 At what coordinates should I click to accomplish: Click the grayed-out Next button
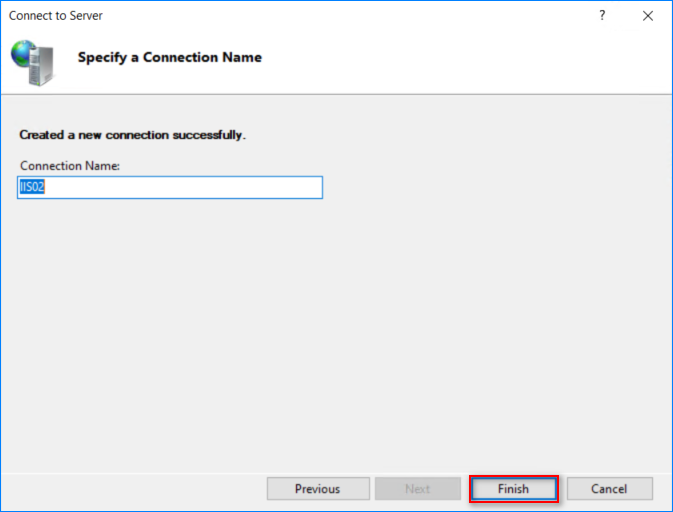point(418,488)
